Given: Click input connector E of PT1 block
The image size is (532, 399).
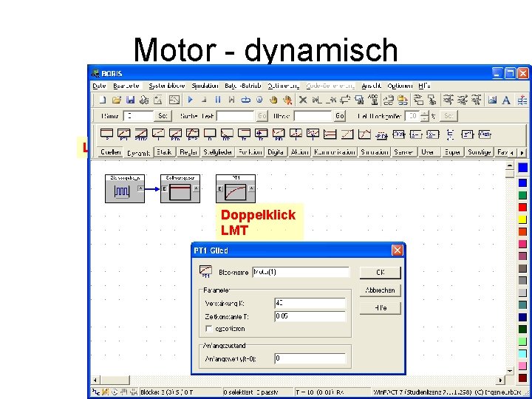Looking at the screenshot, I should (x=220, y=188).
